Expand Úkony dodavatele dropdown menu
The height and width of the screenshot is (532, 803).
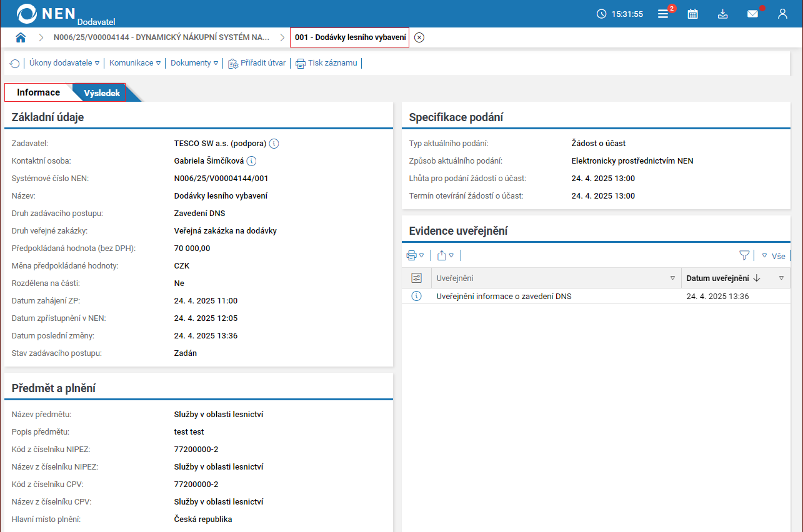[x=64, y=63]
